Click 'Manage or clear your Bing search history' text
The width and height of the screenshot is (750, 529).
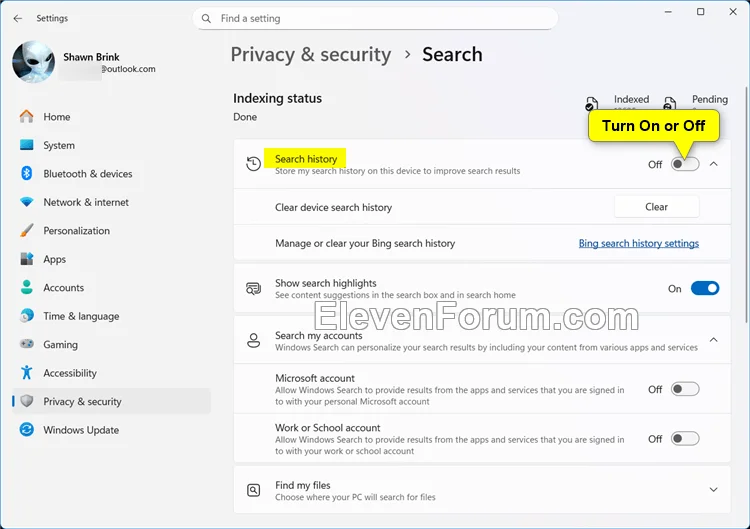click(x=365, y=243)
